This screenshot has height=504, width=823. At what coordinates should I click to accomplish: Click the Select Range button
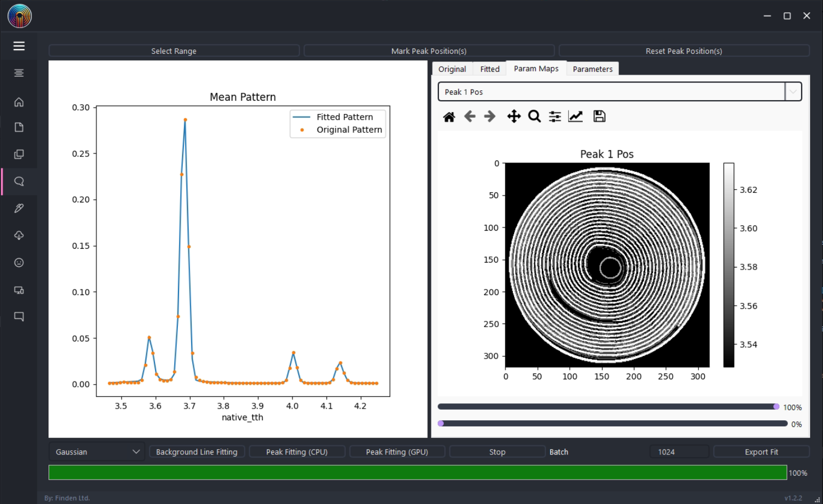174,51
